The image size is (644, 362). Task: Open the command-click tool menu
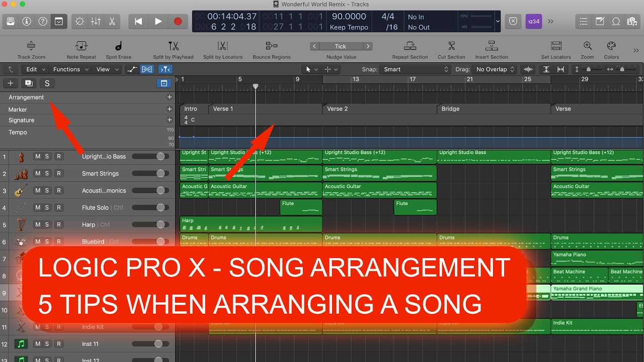(x=331, y=69)
